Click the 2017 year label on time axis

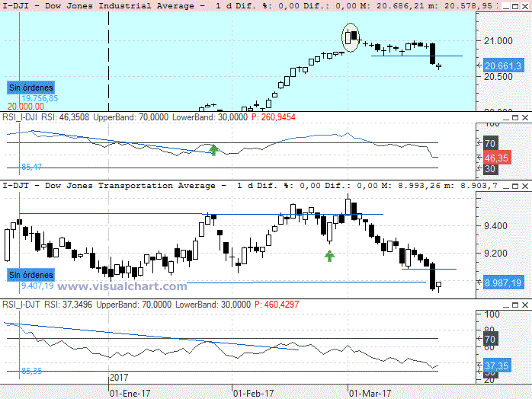(x=119, y=378)
